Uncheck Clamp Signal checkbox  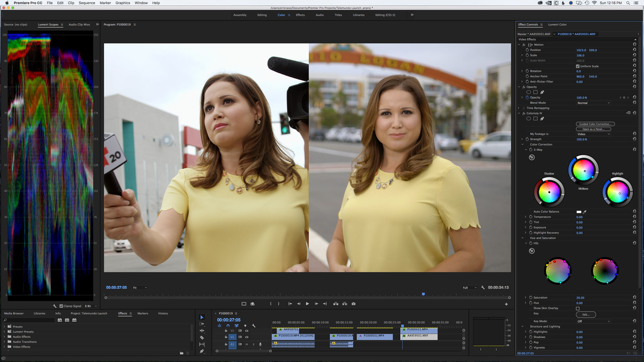coord(61,306)
